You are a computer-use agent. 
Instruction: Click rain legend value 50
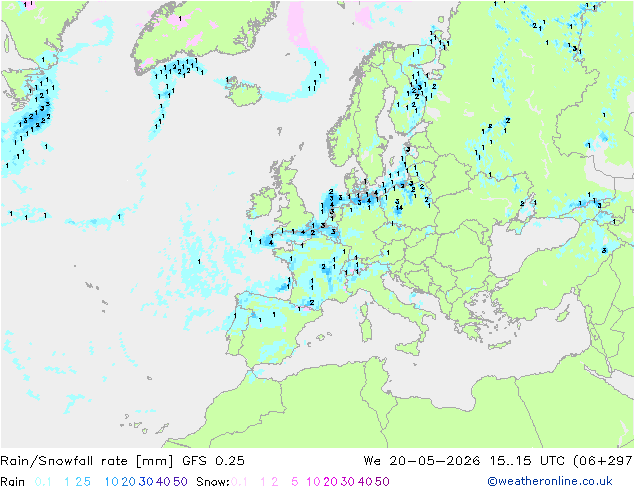click(x=180, y=482)
